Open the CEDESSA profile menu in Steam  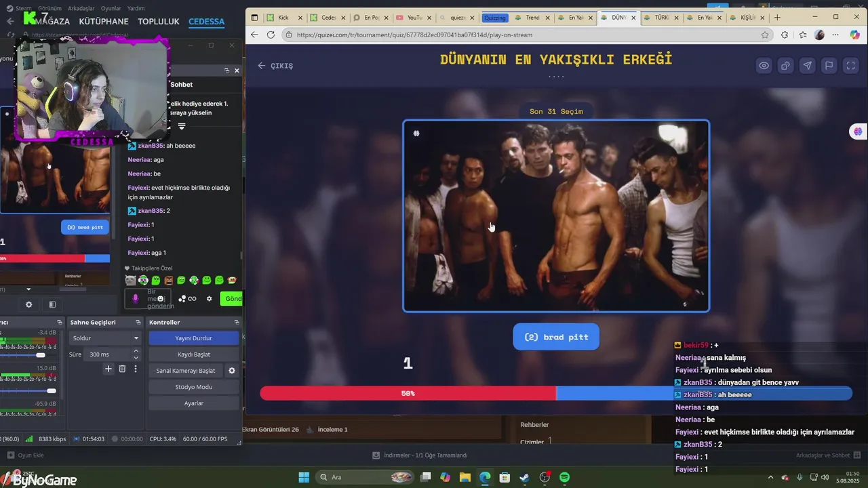click(206, 21)
